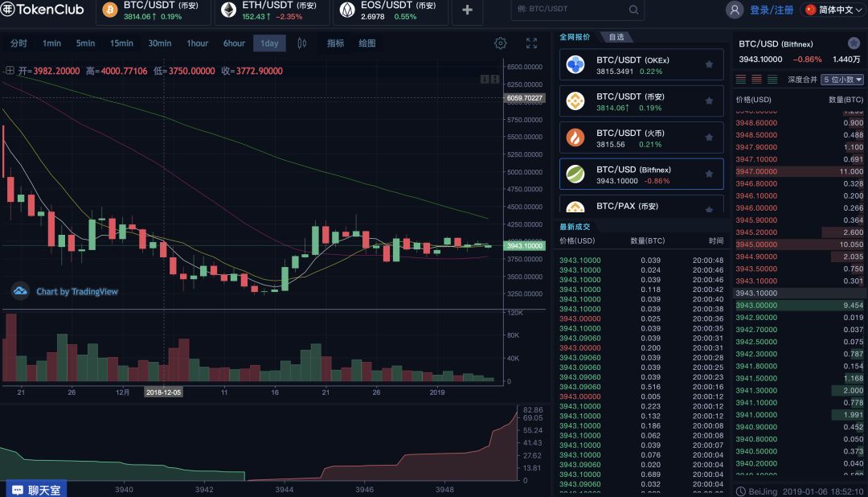Open BTC/USDT 币安 top tab
Viewport: 868px width, 497px height.
[x=154, y=11]
